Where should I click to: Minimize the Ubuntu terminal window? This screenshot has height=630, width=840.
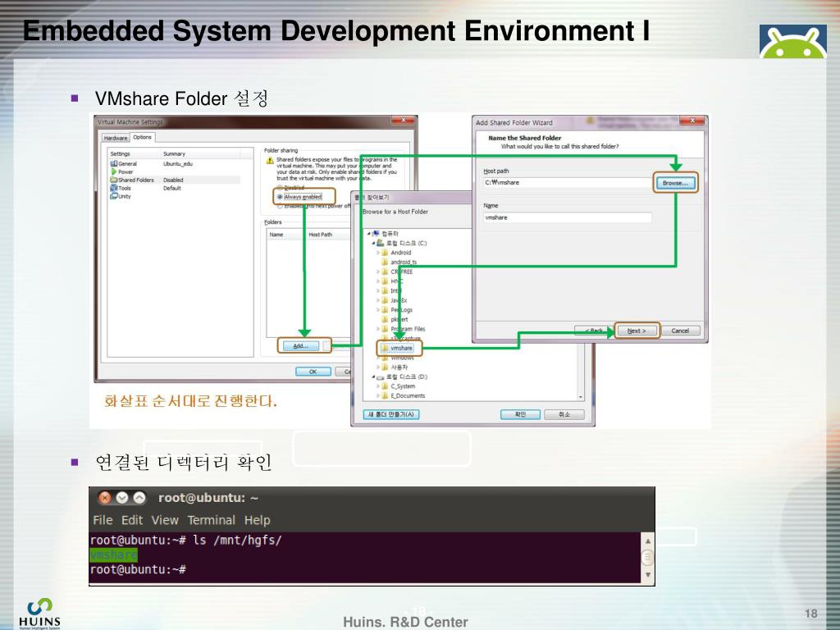[122, 498]
